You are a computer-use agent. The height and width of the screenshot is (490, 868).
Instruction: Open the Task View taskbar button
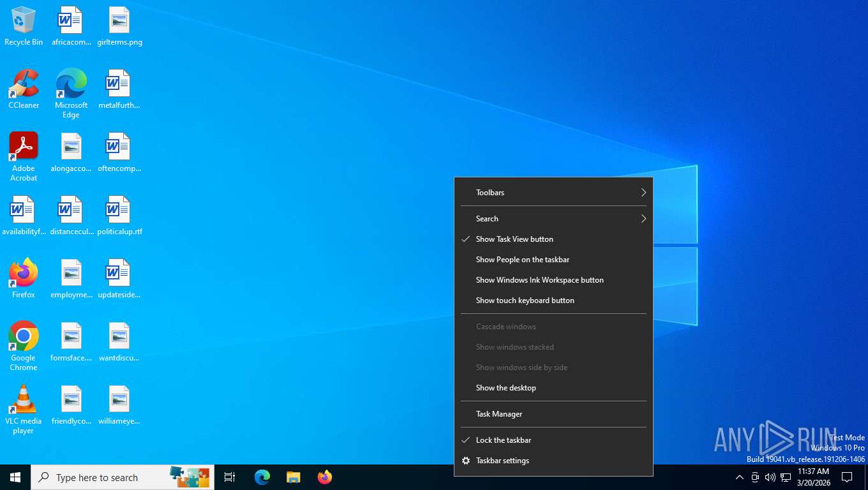pyautogui.click(x=230, y=477)
